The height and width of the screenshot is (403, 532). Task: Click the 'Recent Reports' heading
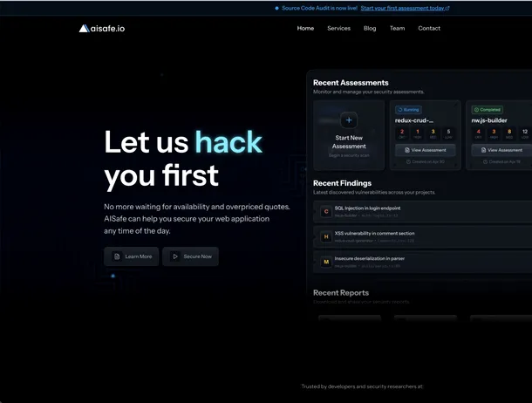click(341, 293)
